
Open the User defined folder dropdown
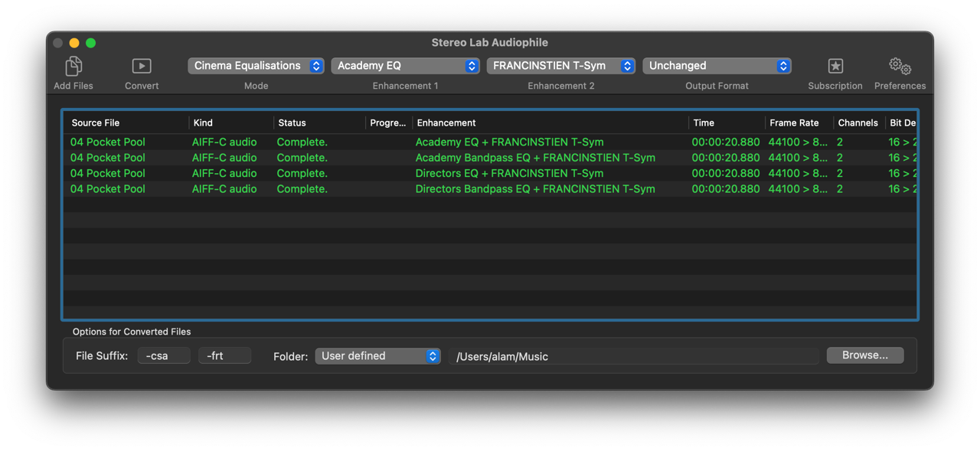(x=377, y=356)
